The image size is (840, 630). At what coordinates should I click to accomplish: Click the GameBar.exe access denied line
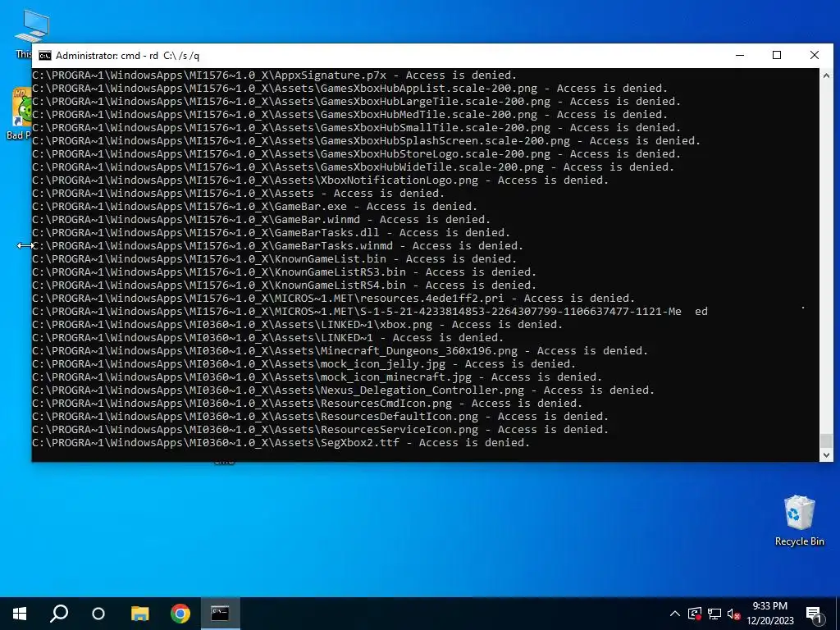(x=254, y=206)
